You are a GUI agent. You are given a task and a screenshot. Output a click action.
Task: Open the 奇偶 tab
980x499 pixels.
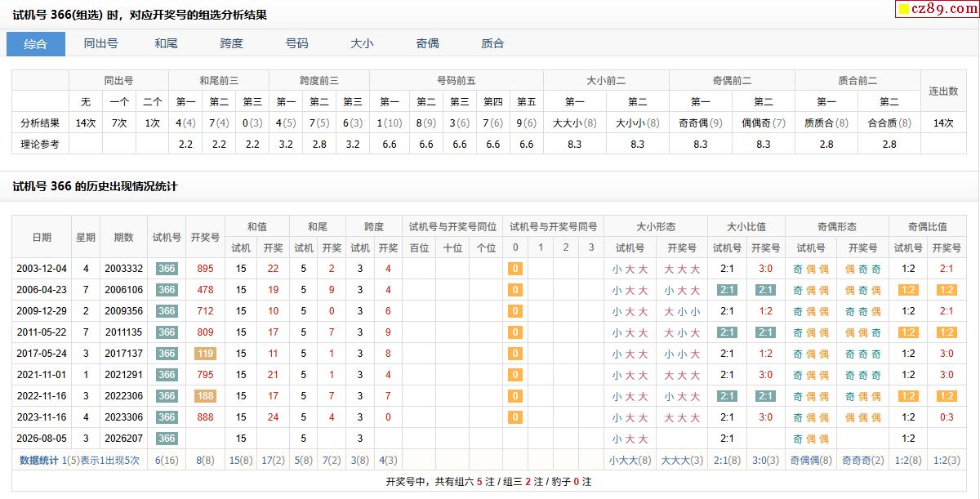(428, 44)
